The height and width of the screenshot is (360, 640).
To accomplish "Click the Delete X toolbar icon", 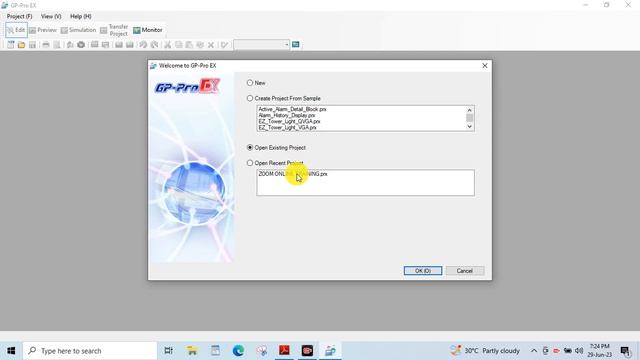I will coord(211,44).
